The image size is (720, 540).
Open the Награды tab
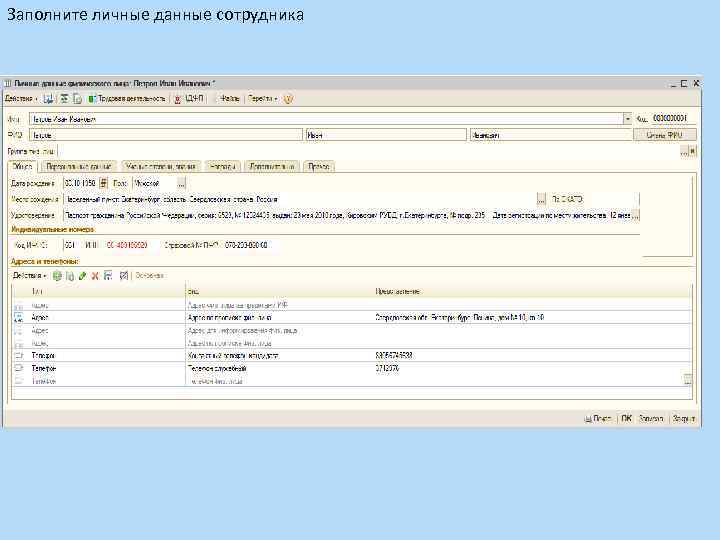click(223, 166)
